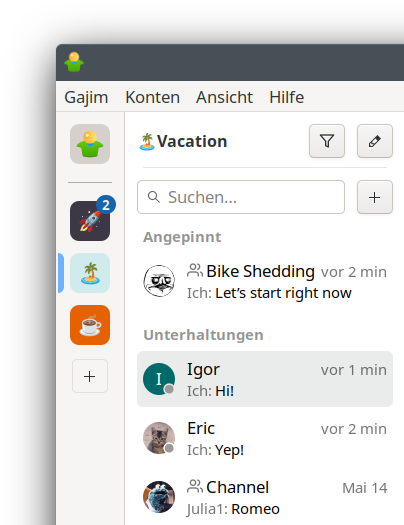Screen dimensions: 404x525
Task: Start a new chat with plus button
Action: 375,197
